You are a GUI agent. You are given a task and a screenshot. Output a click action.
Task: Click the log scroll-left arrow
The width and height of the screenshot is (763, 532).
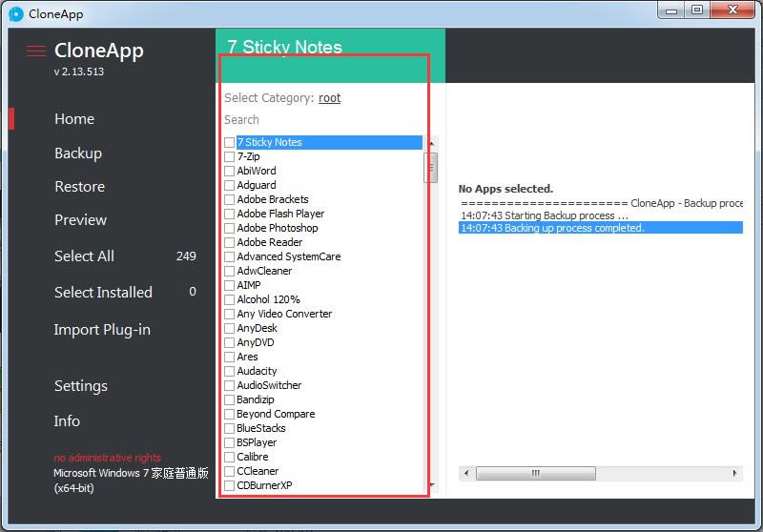(x=466, y=473)
